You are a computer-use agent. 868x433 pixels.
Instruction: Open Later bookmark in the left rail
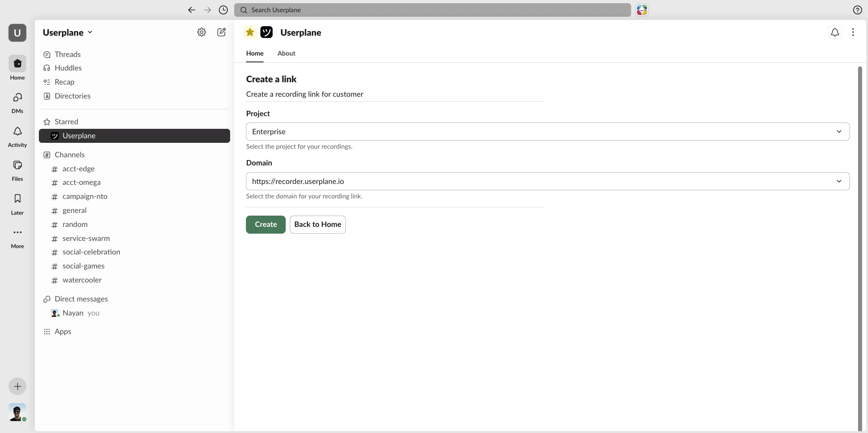pyautogui.click(x=17, y=204)
